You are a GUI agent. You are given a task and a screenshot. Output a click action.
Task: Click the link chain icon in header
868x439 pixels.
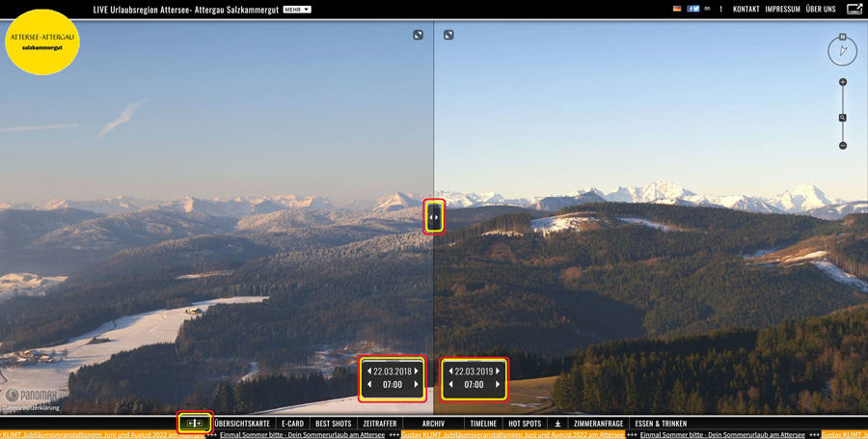707,9
